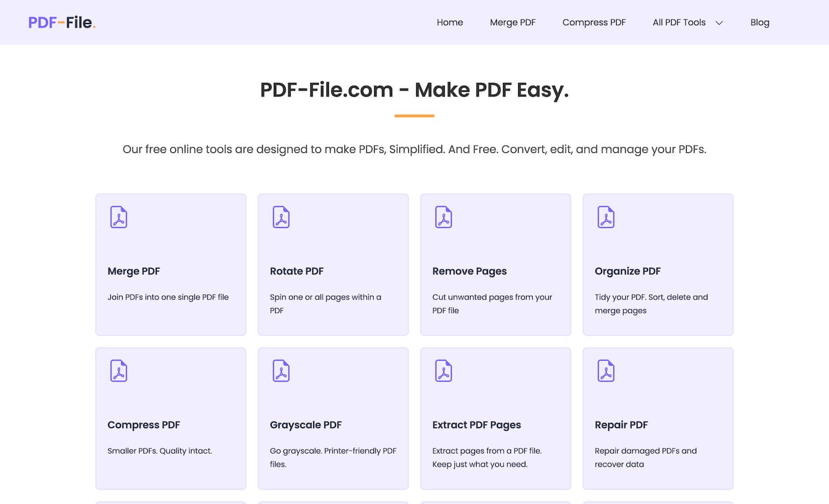Viewport: 829px width, 504px height.
Task: Select the Extract PDF Pages card title
Action: tap(477, 425)
